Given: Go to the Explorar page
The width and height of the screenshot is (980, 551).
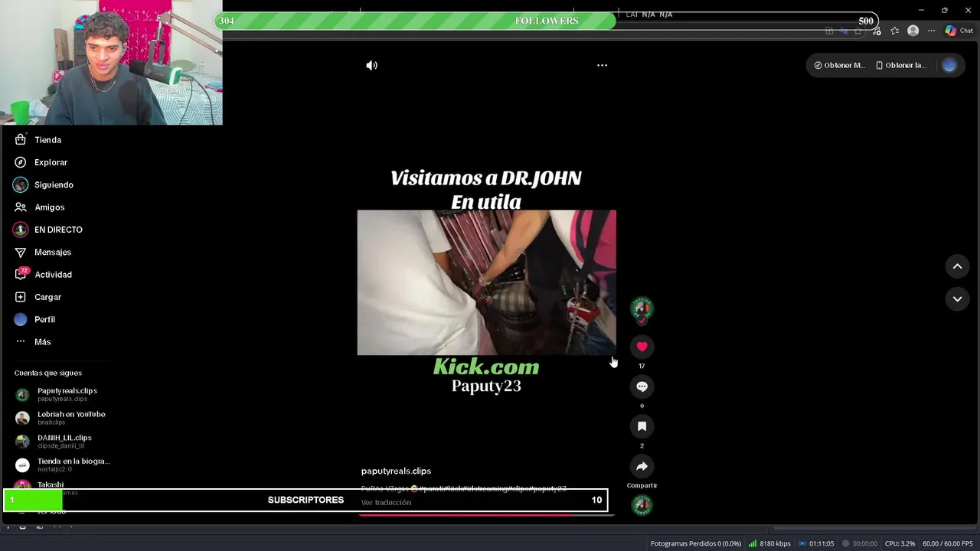Looking at the screenshot, I should pos(41,162).
